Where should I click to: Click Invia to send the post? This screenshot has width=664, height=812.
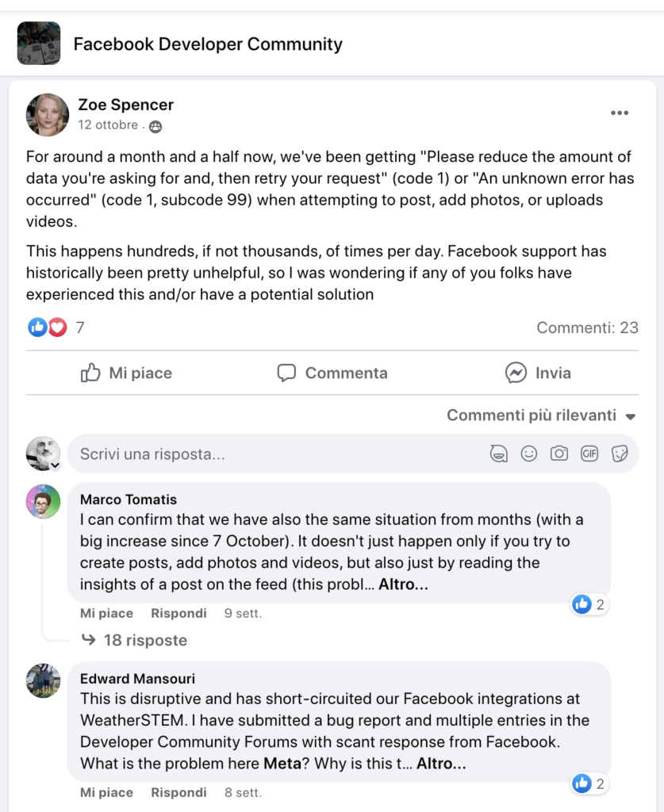pyautogui.click(x=538, y=373)
